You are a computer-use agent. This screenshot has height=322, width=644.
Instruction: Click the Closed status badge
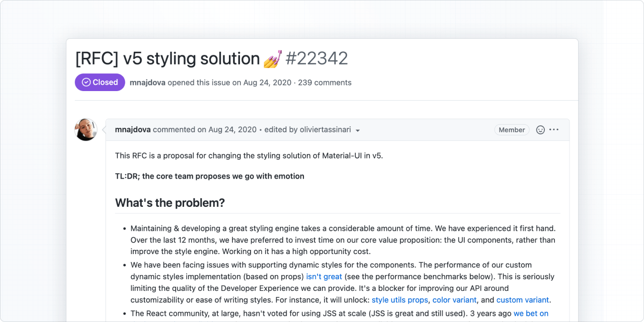tap(100, 82)
